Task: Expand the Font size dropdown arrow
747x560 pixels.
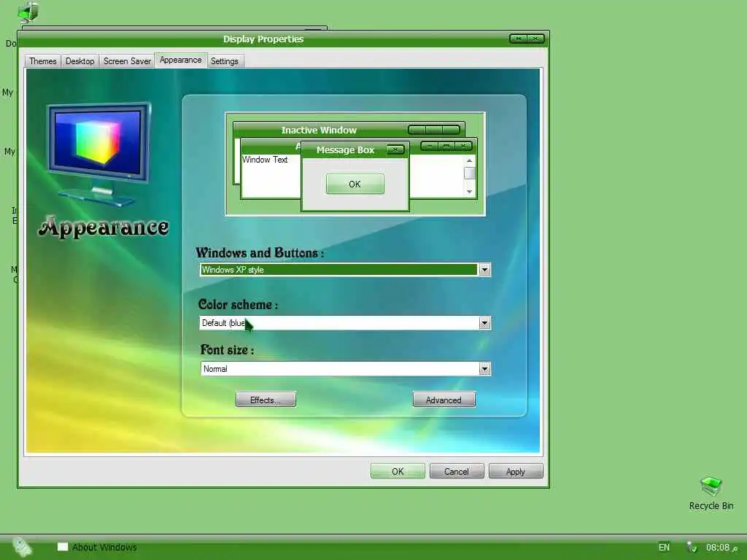Action: point(484,369)
